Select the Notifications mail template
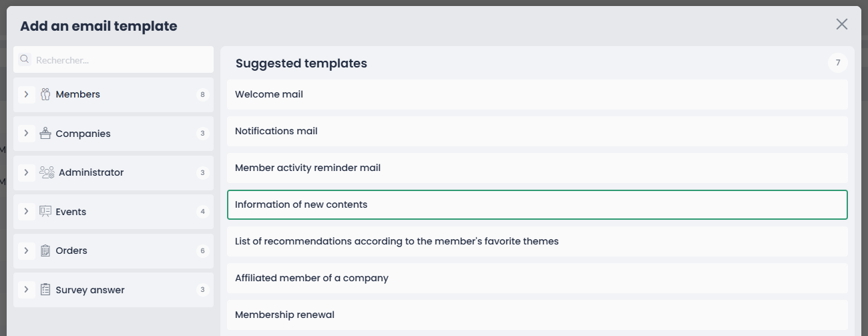The height and width of the screenshot is (336, 868). tap(537, 131)
